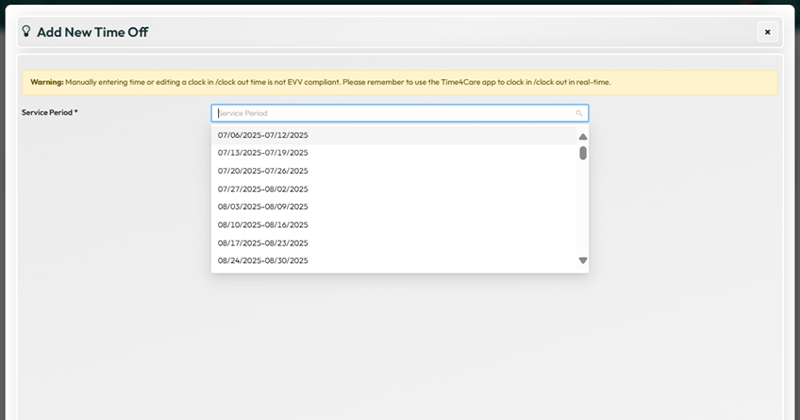
Task: Select the 07/27/2025–08/02/2025 entry
Action: (x=263, y=189)
